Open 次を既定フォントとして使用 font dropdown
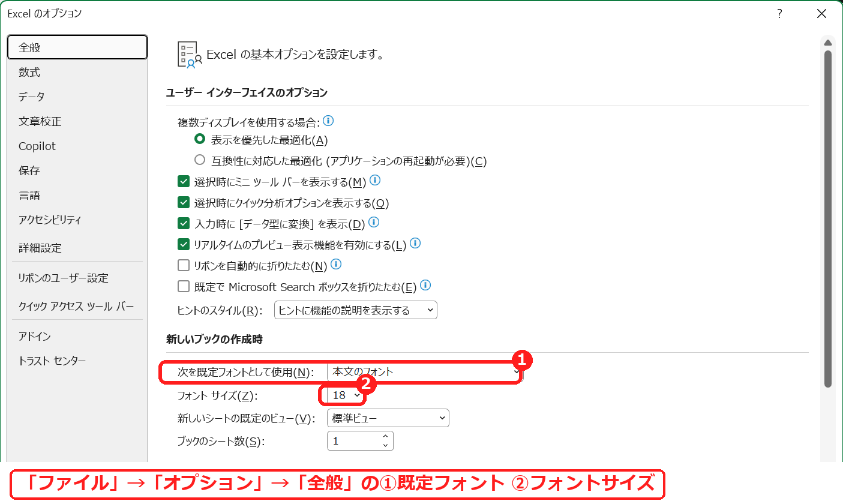The image size is (843, 504). (425, 372)
